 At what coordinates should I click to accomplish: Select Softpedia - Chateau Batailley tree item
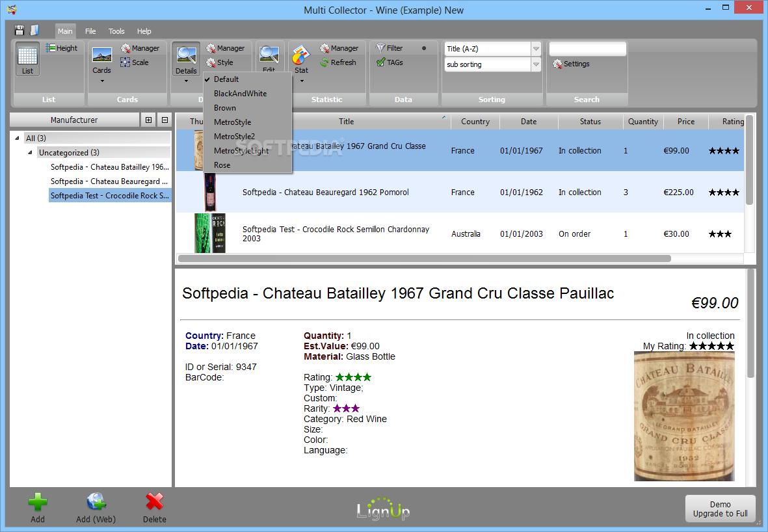pos(110,167)
